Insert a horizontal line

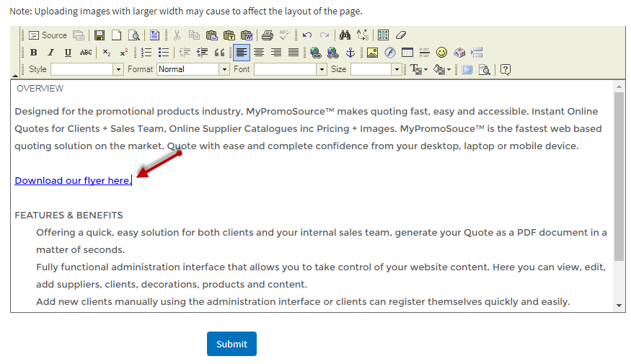(425, 53)
